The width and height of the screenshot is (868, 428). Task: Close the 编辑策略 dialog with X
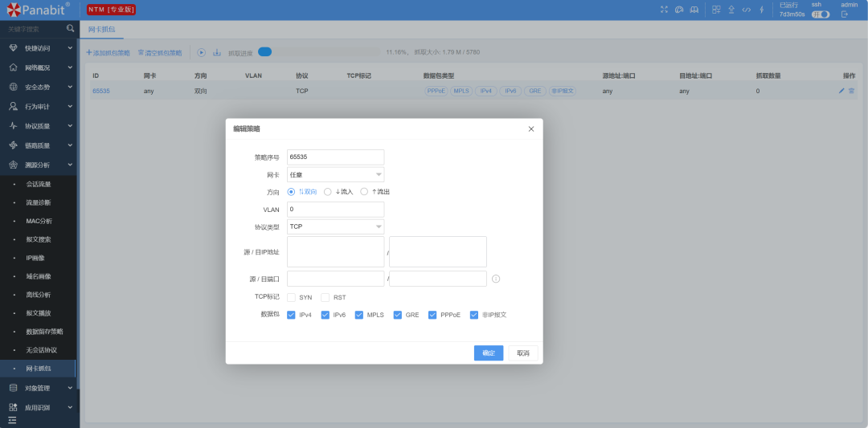pyautogui.click(x=531, y=128)
